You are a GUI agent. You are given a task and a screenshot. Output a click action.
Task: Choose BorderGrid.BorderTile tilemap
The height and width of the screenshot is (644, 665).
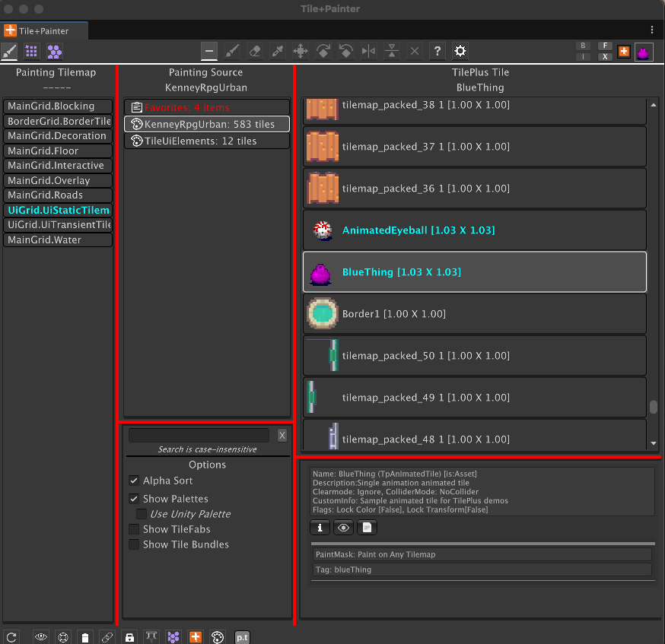pos(58,121)
